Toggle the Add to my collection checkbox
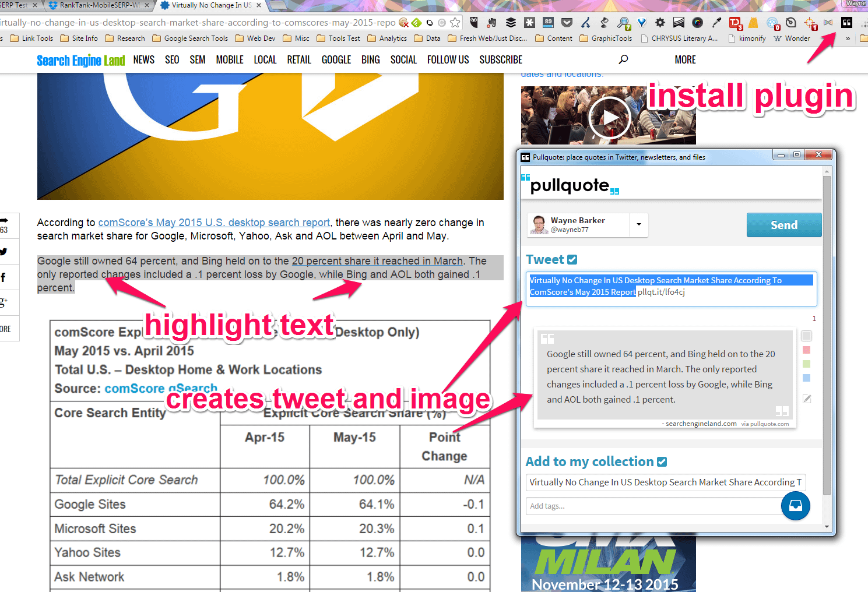The image size is (868, 592). click(x=662, y=462)
